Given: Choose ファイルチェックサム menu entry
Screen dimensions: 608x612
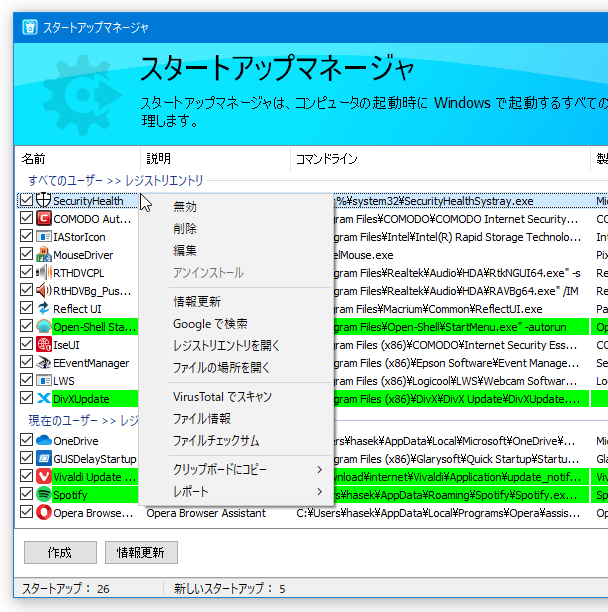Looking at the screenshot, I should (236, 441).
